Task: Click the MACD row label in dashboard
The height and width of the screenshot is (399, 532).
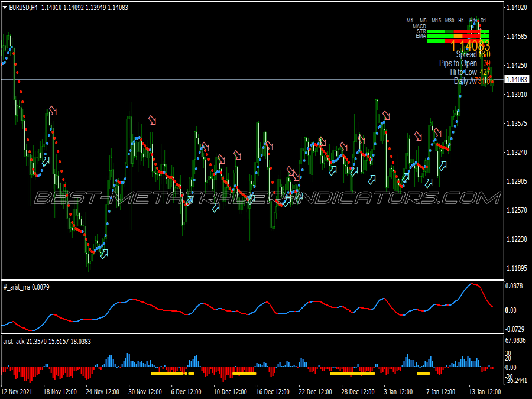Action: (x=419, y=26)
